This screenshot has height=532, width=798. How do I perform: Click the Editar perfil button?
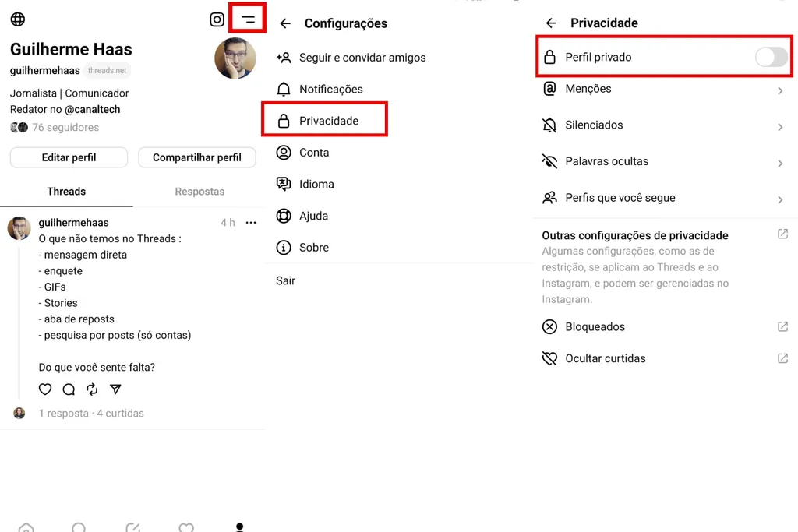tap(69, 157)
